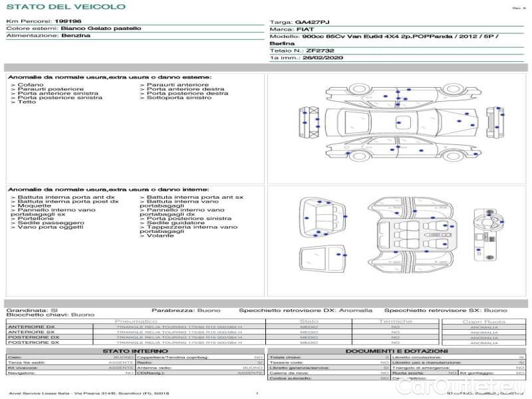Click the Targa GA427PJ field
The width and height of the screenshot is (532, 399).
point(300,23)
